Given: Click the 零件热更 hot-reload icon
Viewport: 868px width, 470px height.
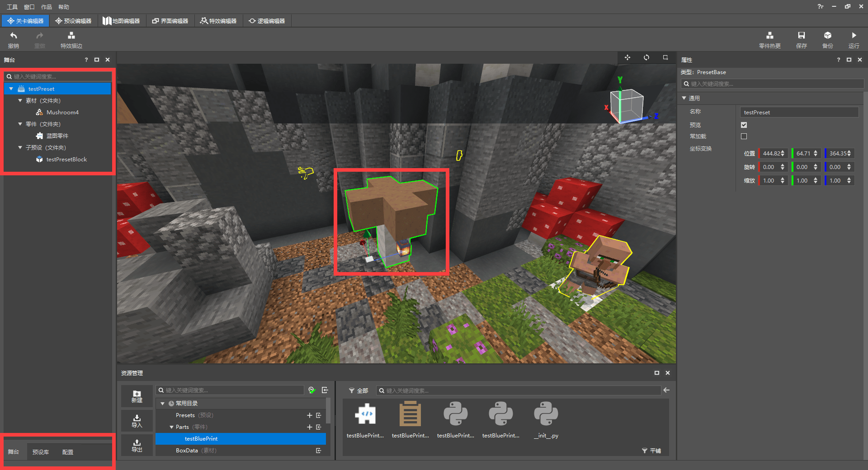Looking at the screenshot, I should coord(769,36).
